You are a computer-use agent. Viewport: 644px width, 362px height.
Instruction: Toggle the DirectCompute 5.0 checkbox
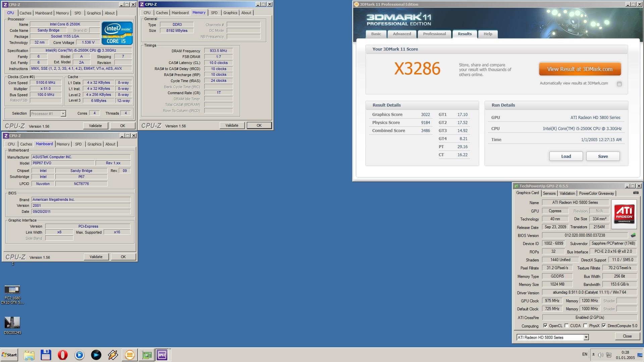[x=604, y=325]
